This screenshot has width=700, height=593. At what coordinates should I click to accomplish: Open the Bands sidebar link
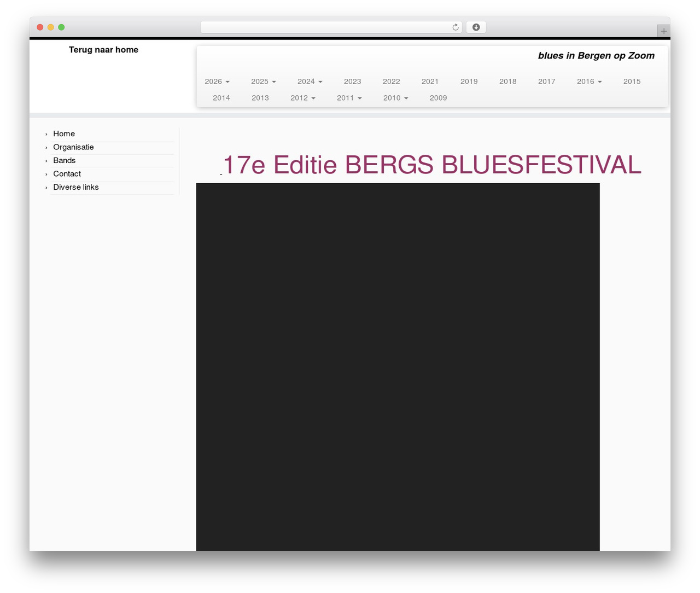pos(65,160)
